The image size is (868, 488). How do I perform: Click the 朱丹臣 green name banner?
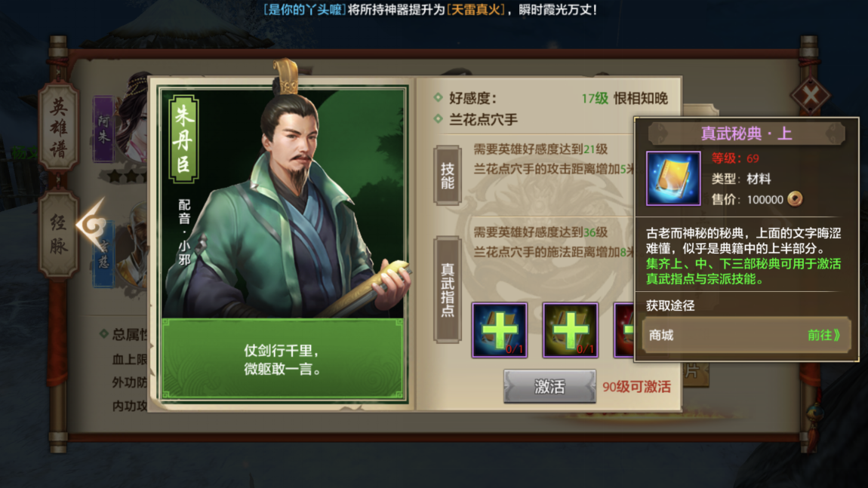tap(183, 139)
